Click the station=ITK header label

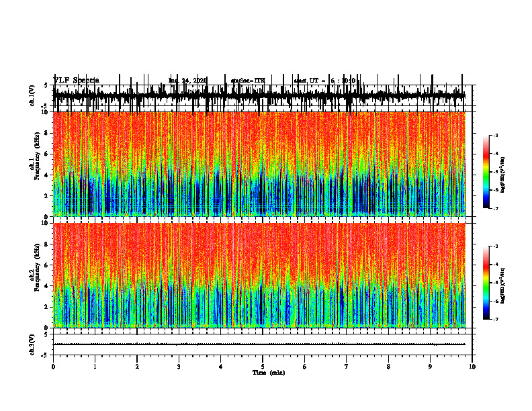248,81
